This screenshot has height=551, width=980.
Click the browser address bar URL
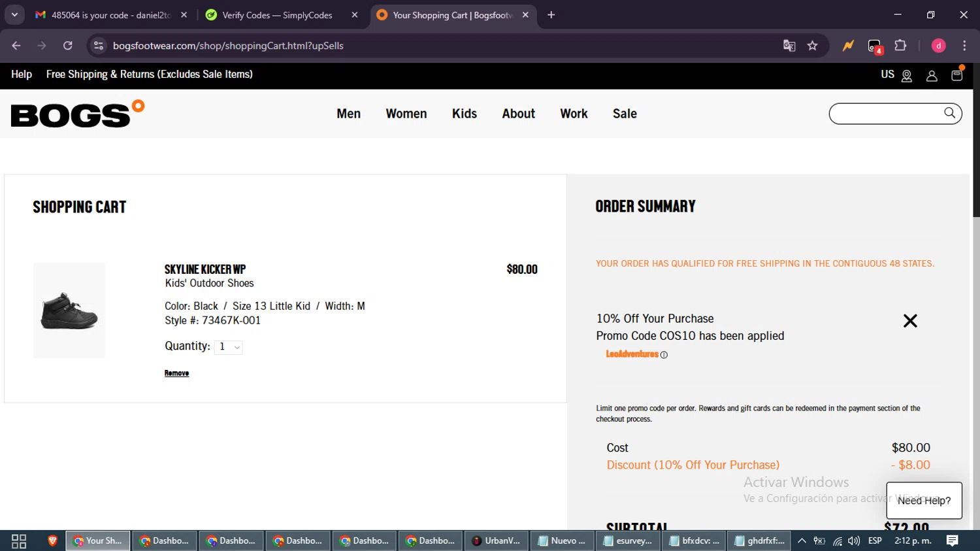click(228, 46)
